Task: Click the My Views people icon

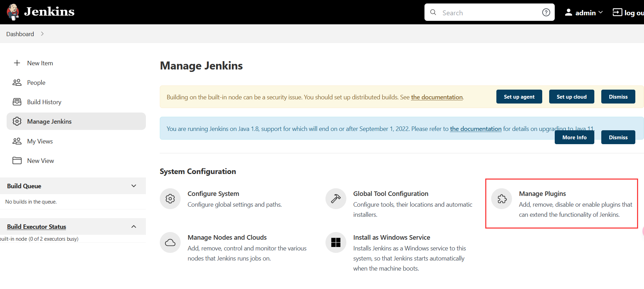Action: click(17, 141)
